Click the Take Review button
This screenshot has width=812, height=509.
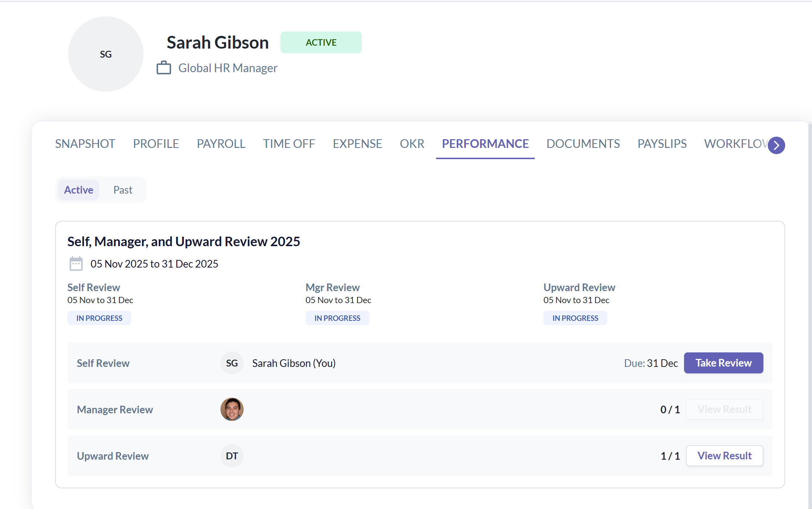pos(723,363)
